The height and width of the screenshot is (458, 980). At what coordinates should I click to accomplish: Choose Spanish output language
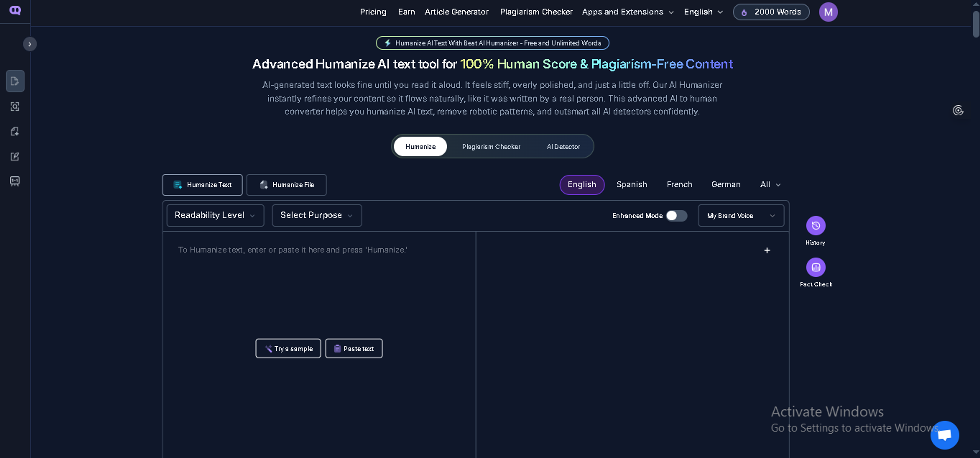[632, 185]
